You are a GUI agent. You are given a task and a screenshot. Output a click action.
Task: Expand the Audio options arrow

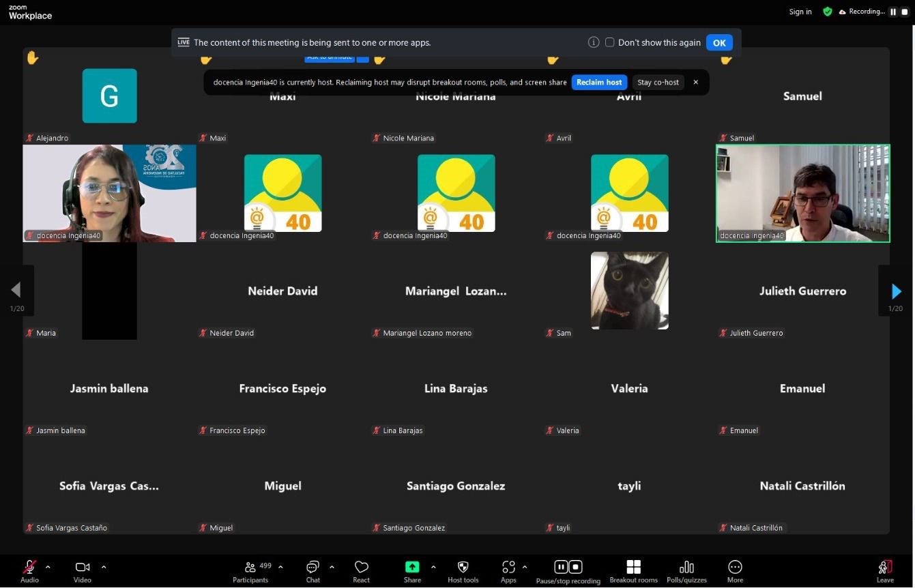tap(48, 567)
